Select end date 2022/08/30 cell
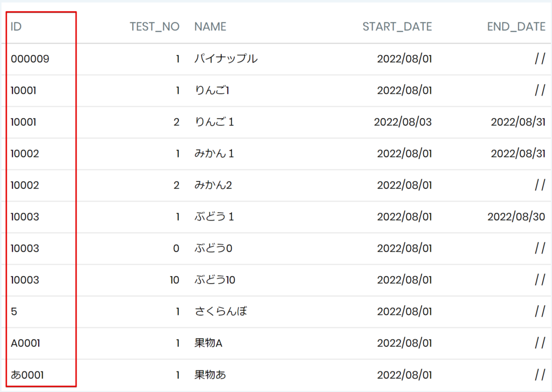This screenshot has height=392, width=552. (516, 217)
